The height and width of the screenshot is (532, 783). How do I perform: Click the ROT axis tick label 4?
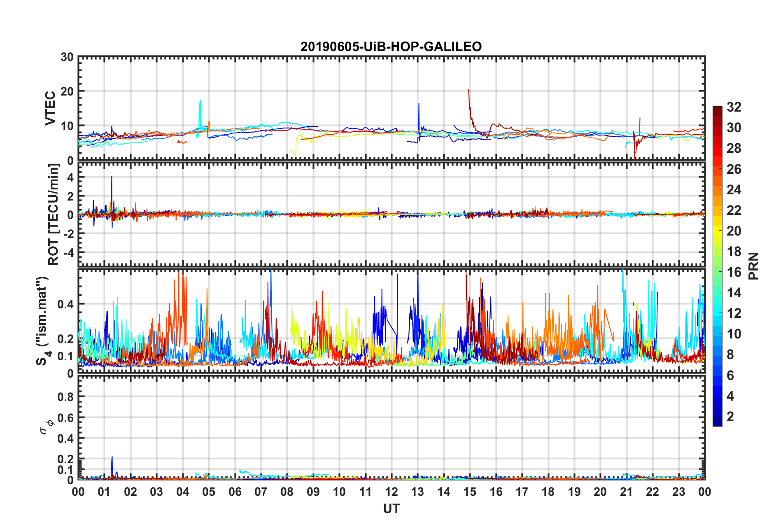click(x=70, y=177)
